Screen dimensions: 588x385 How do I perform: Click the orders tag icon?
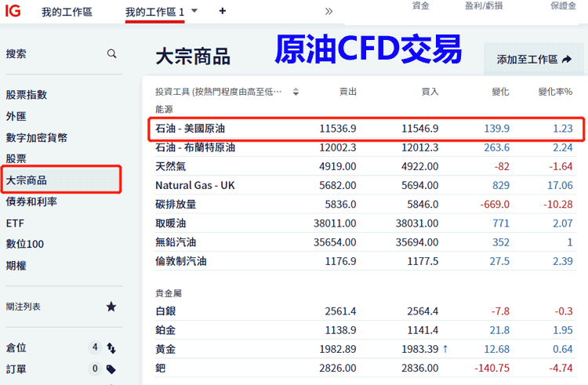pos(111,369)
